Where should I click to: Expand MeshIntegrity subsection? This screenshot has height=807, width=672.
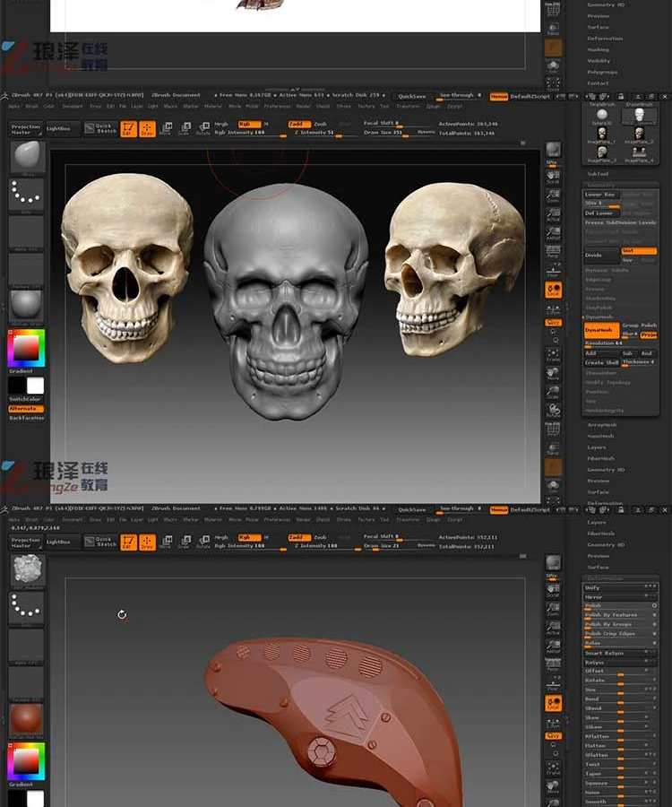[x=605, y=411]
